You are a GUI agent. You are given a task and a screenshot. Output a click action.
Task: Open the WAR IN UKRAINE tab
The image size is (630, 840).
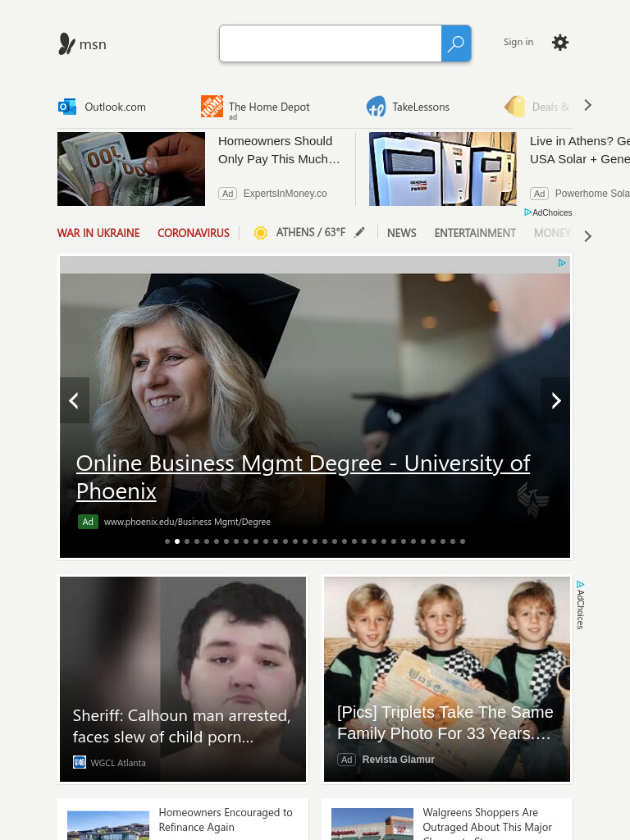point(98,233)
